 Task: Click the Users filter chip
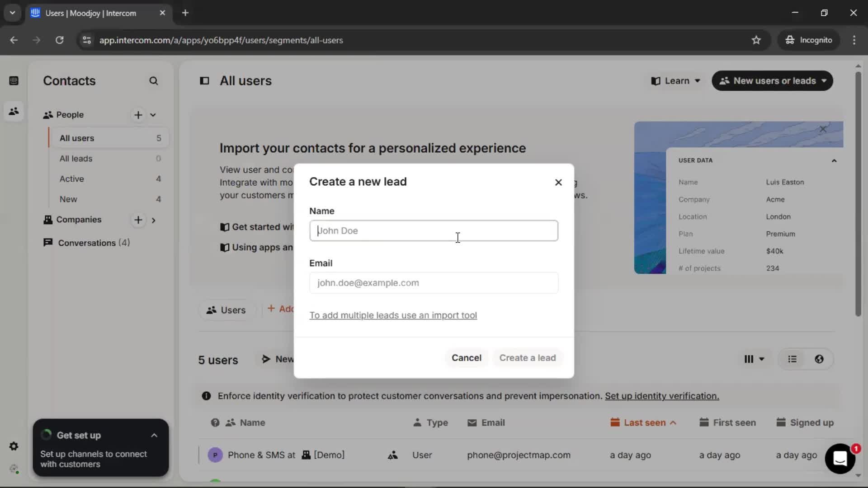(226, 310)
